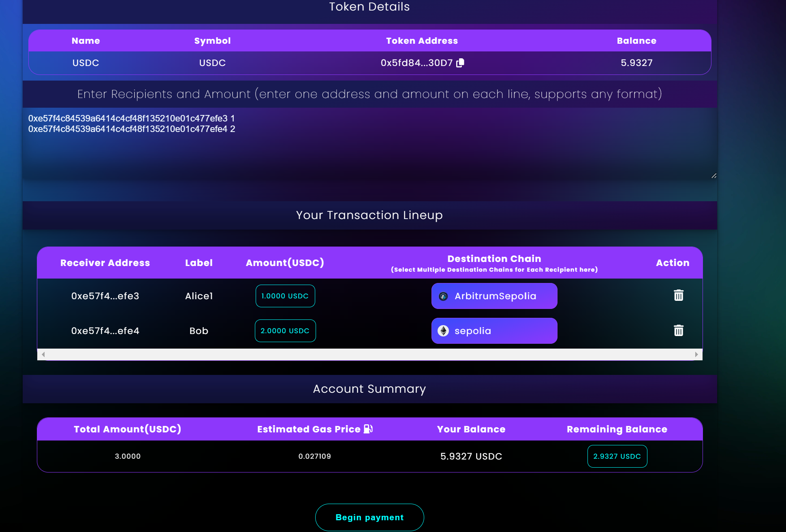
Task: Open ArbitrumSepolia destination chain dropdown
Action: (x=494, y=296)
